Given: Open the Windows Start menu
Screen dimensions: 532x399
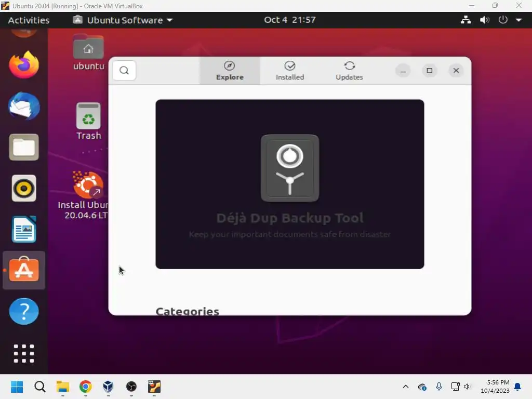Looking at the screenshot, I should pyautogui.click(x=17, y=387).
